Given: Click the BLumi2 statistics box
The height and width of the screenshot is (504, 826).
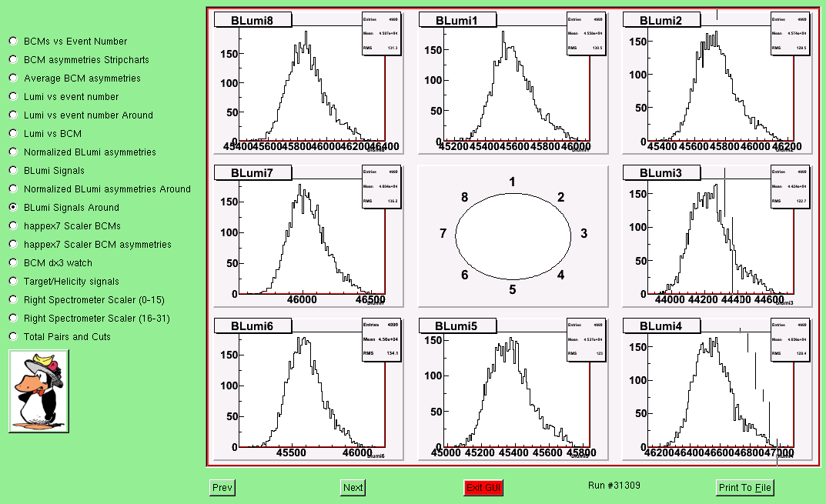Looking at the screenshot, I should click(790, 34).
